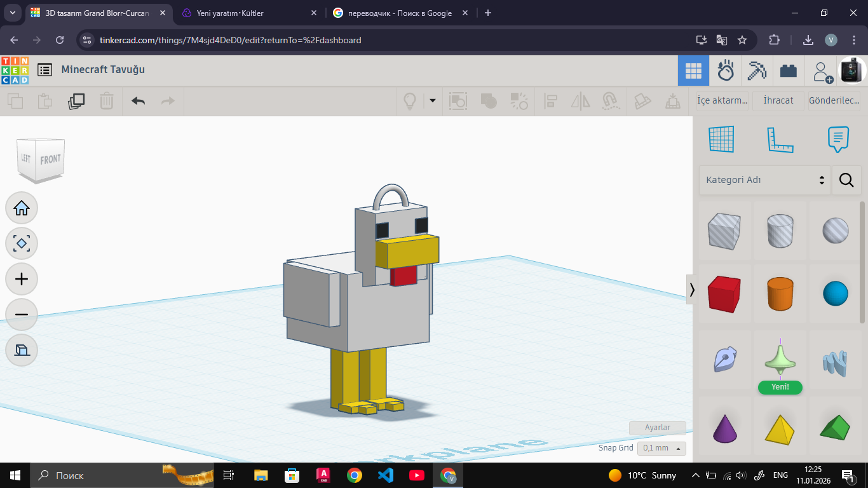
Task: Click Home view button
Action: [x=22, y=208]
